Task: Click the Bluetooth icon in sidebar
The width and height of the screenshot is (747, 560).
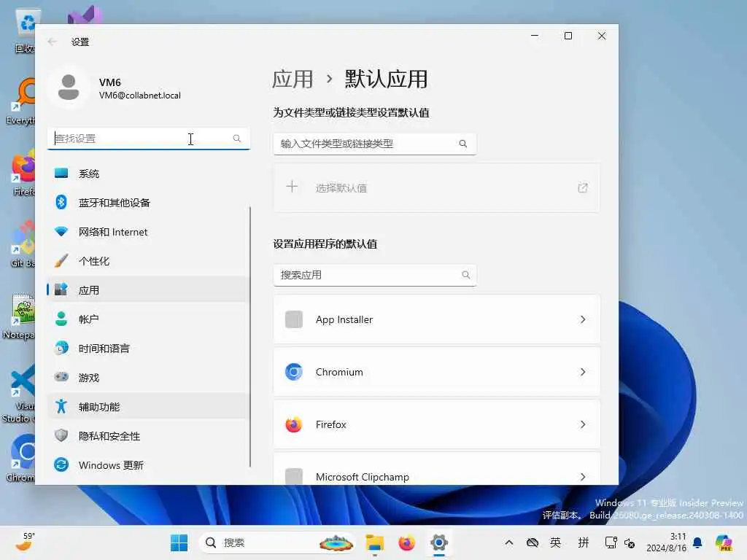Action: click(x=61, y=203)
